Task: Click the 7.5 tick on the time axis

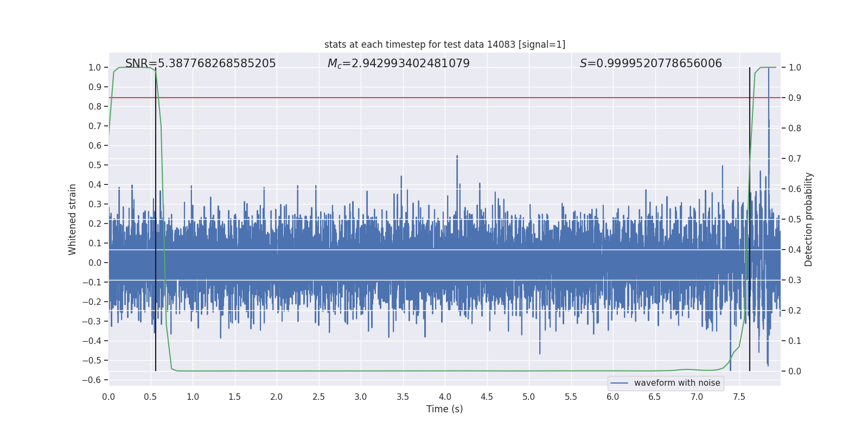Action: (739, 397)
